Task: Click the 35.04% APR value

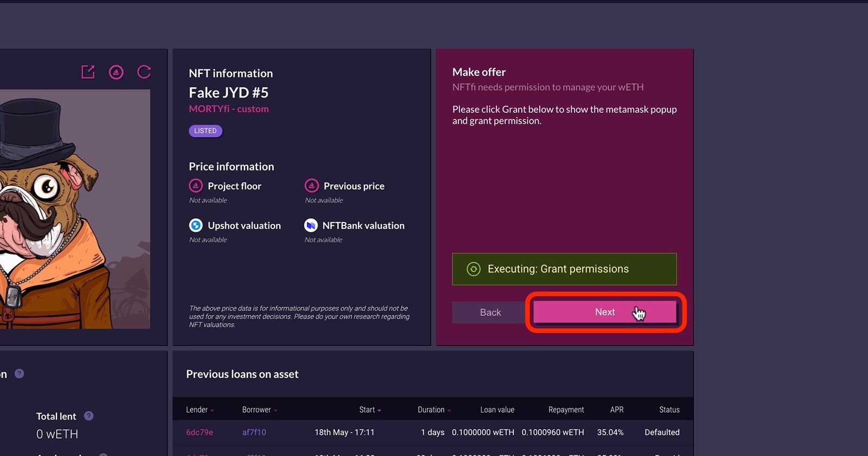Action: 610,432
